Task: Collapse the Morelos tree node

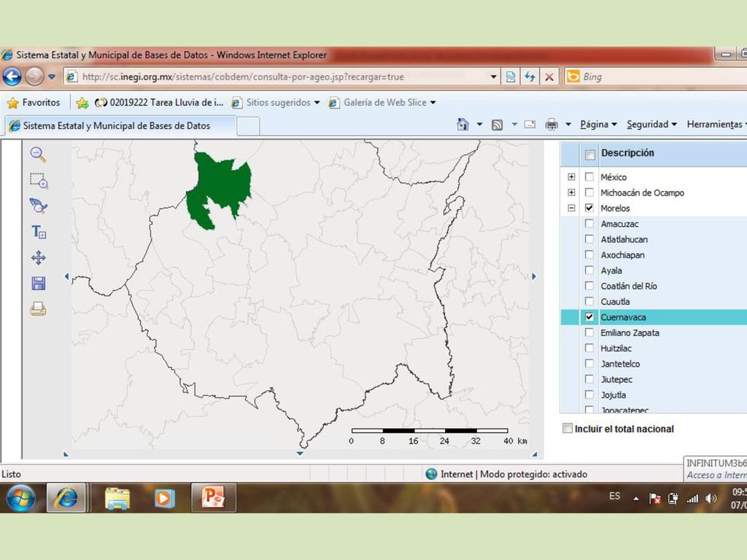Action: pos(571,208)
